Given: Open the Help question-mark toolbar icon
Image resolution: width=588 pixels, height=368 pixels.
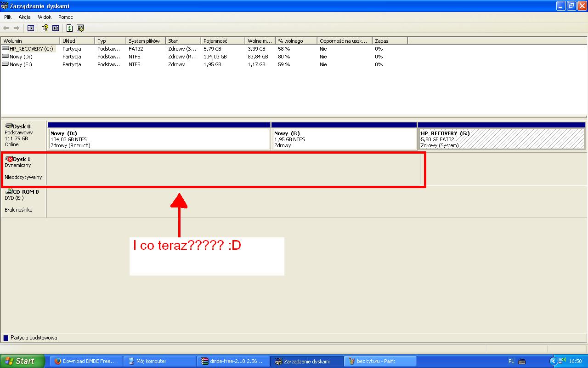Looking at the screenshot, I should pyautogui.click(x=45, y=28).
